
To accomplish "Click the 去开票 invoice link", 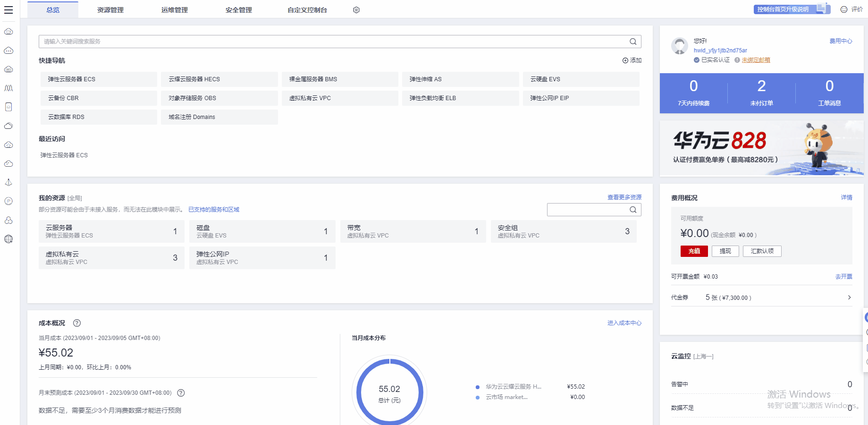I will point(844,277).
